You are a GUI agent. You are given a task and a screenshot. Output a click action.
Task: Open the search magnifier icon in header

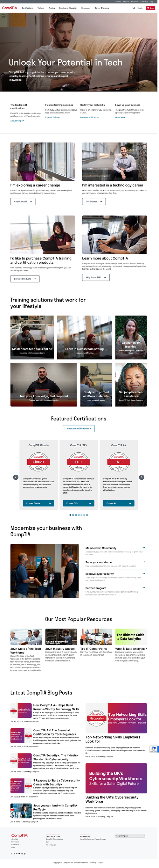point(134,8)
